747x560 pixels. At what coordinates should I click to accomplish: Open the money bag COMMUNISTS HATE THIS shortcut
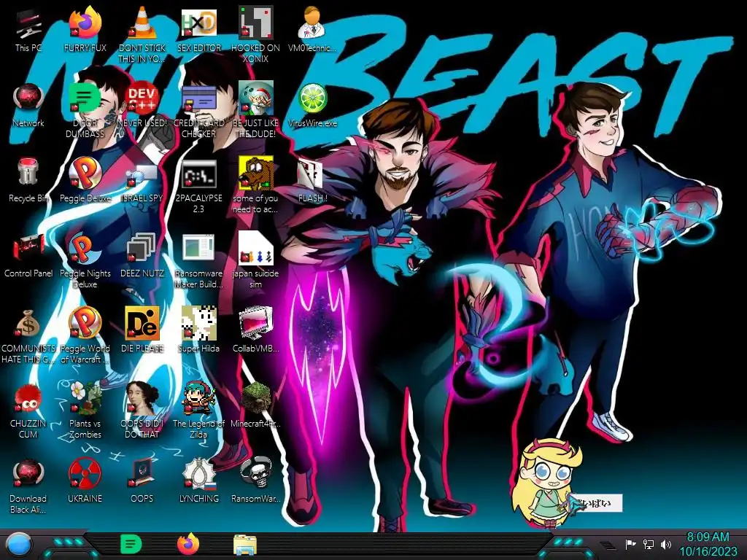click(28, 336)
